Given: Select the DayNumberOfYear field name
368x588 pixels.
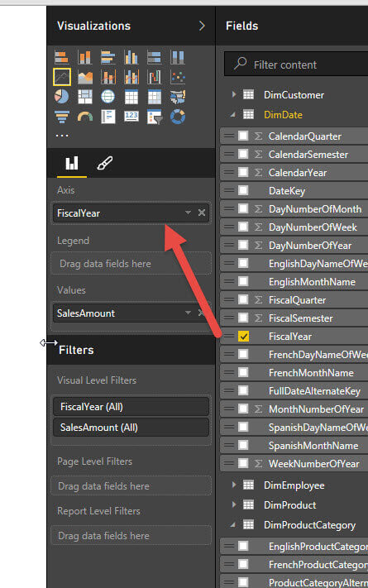Looking at the screenshot, I should click(310, 246).
